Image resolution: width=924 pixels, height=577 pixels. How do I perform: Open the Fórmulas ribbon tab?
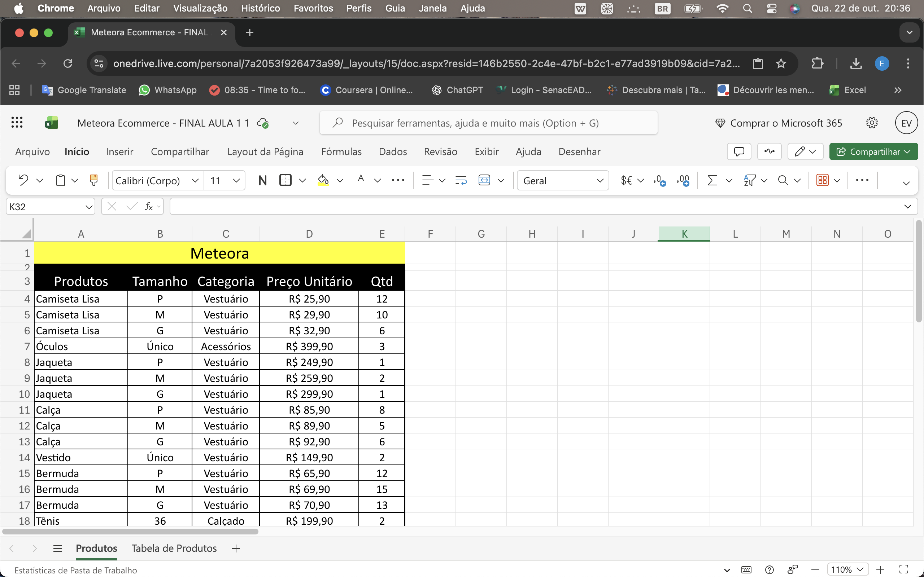tap(341, 151)
